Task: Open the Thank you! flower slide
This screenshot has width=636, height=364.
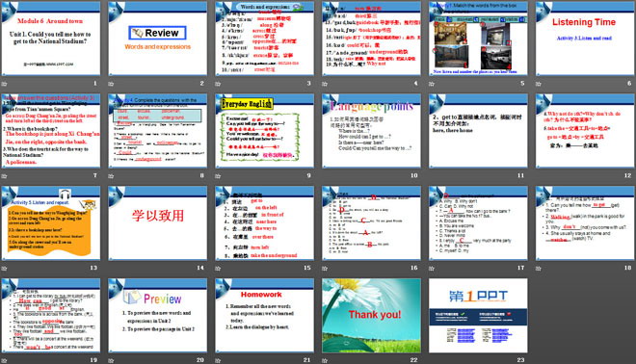Action: coord(371,315)
